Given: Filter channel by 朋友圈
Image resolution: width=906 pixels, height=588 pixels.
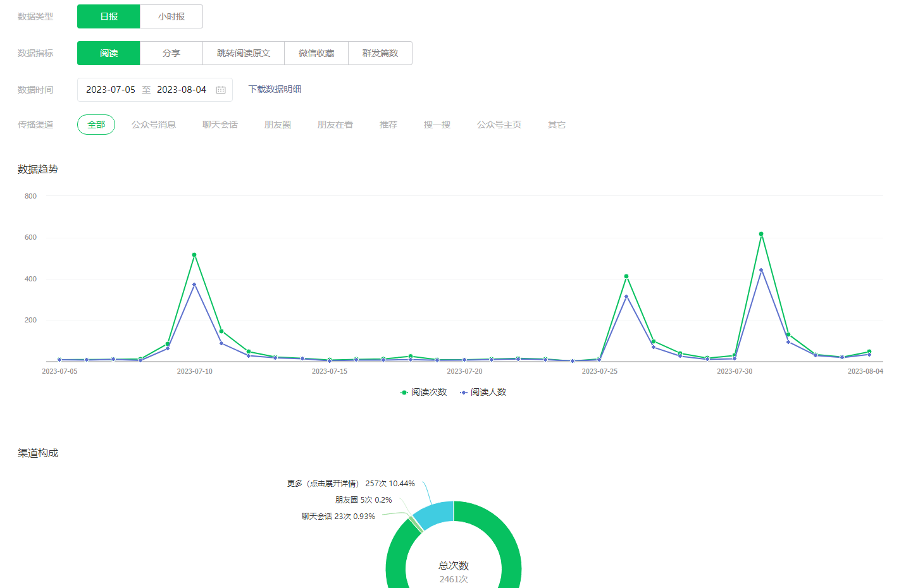Looking at the screenshot, I should [278, 125].
